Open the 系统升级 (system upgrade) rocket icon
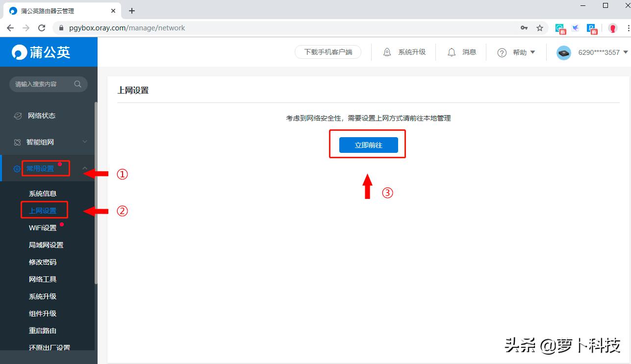Image resolution: width=631 pixels, height=364 pixels. (387, 52)
